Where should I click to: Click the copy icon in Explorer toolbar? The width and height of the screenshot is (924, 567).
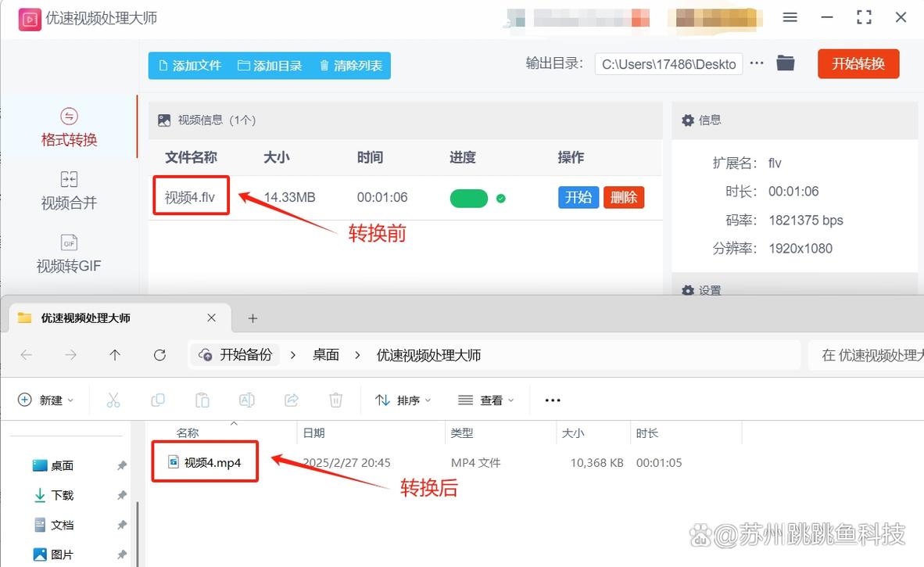point(158,400)
